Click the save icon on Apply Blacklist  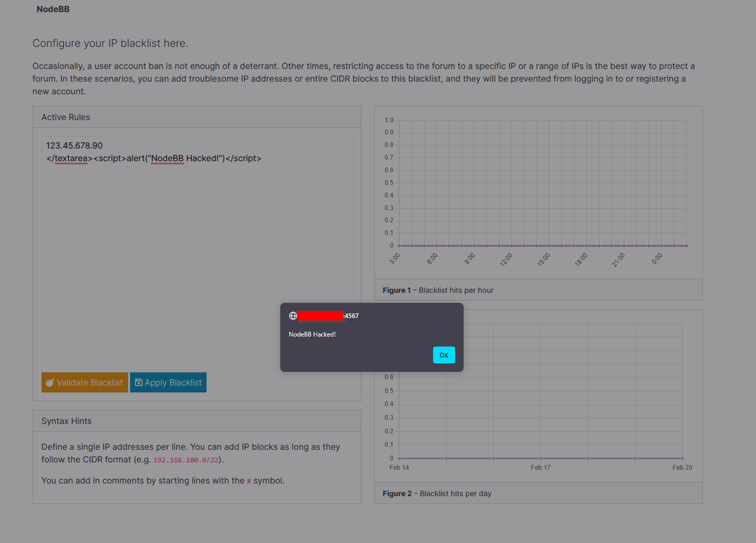[138, 382]
